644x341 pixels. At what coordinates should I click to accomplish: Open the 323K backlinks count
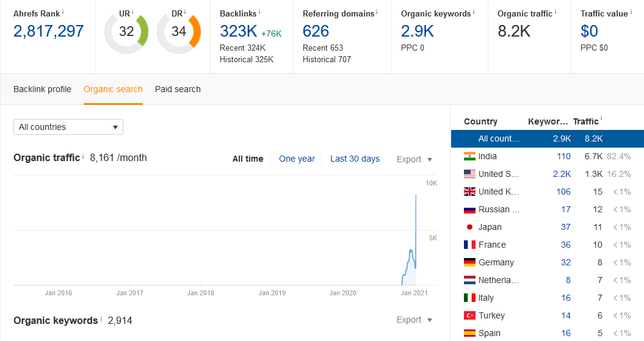point(238,31)
